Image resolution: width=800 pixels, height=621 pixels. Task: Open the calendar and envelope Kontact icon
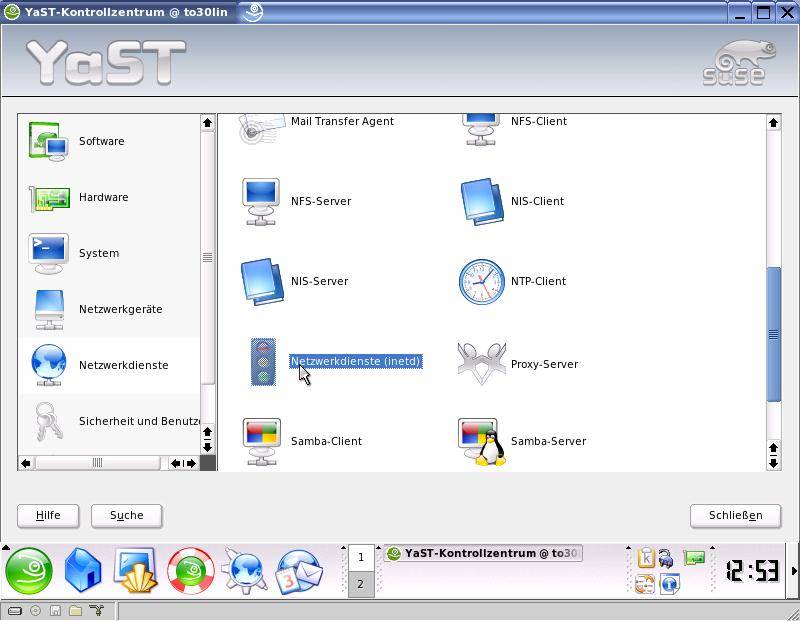click(x=299, y=571)
